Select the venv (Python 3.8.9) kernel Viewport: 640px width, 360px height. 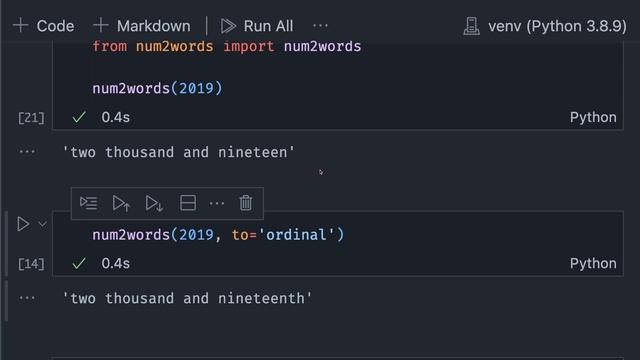coord(545,26)
